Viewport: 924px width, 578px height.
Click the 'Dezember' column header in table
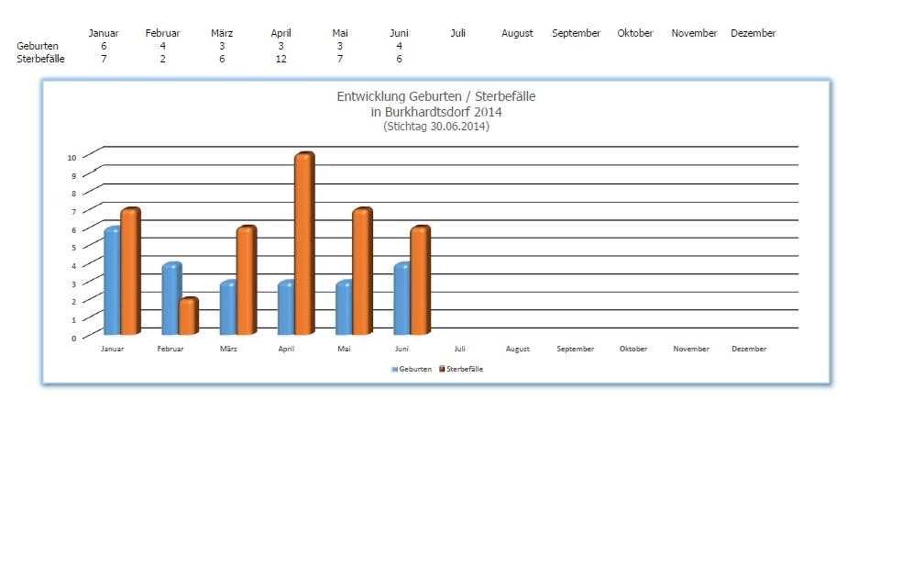coord(753,33)
